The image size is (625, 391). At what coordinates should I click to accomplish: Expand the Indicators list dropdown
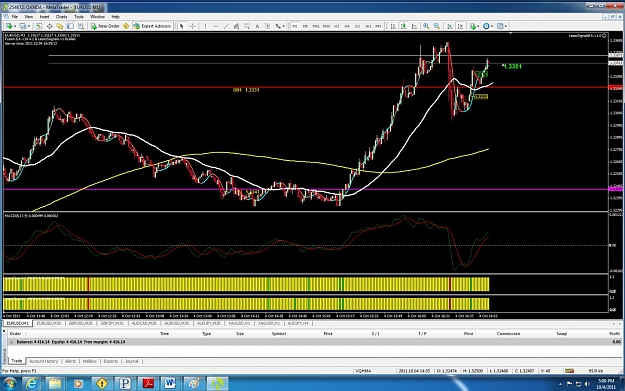click(478, 26)
